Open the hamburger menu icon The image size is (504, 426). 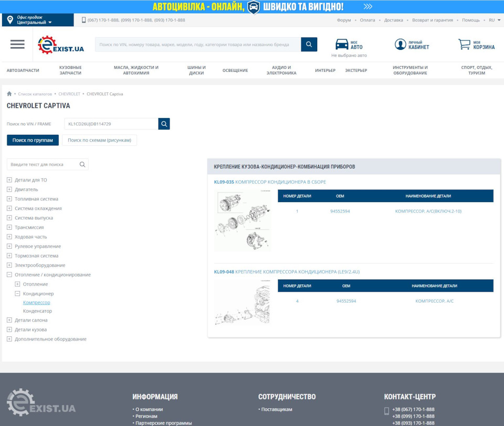(x=17, y=45)
